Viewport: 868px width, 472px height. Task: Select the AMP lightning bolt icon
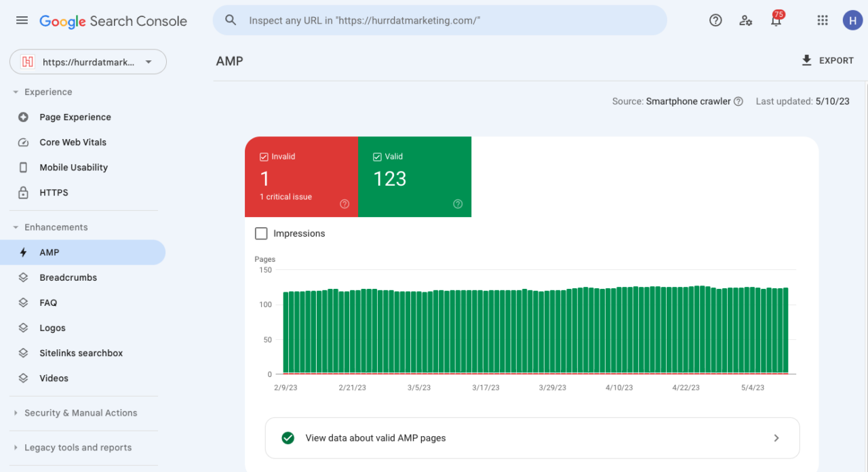coord(22,252)
